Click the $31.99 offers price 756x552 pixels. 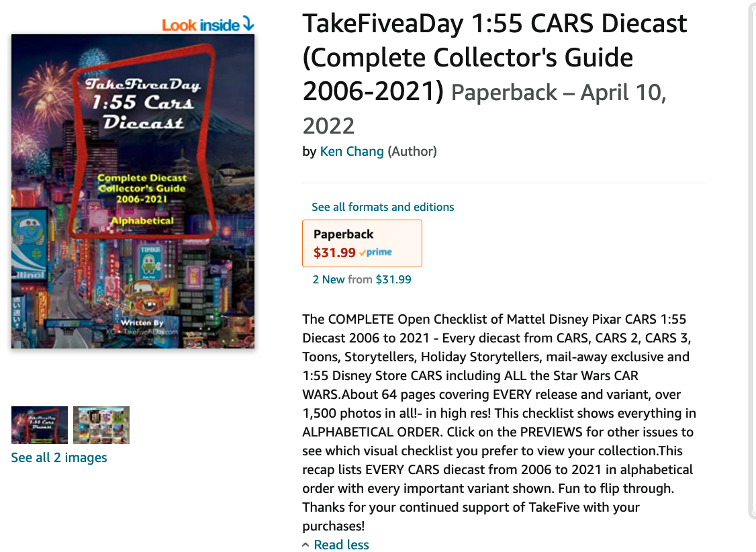pos(393,279)
